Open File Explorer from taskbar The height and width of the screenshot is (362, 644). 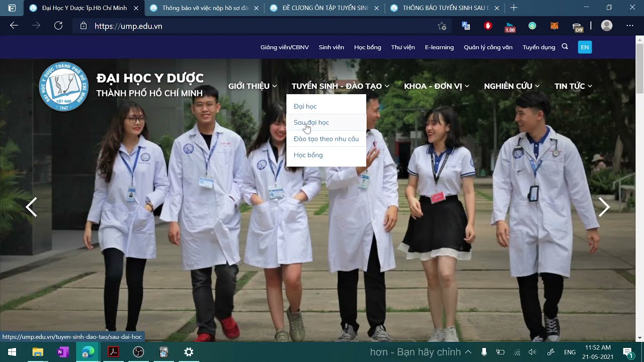pyautogui.click(x=38, y=352)
